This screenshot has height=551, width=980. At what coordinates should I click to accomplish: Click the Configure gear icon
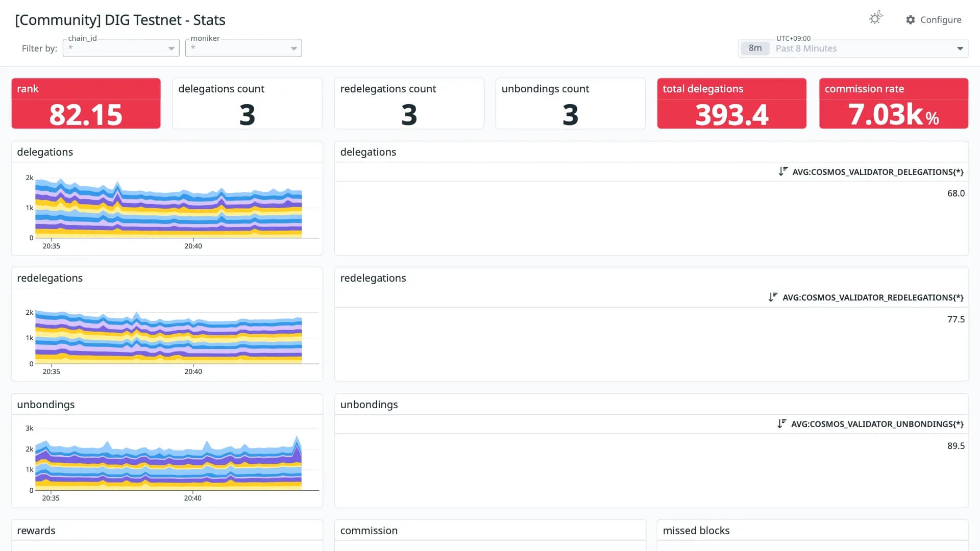coord(911,19)
